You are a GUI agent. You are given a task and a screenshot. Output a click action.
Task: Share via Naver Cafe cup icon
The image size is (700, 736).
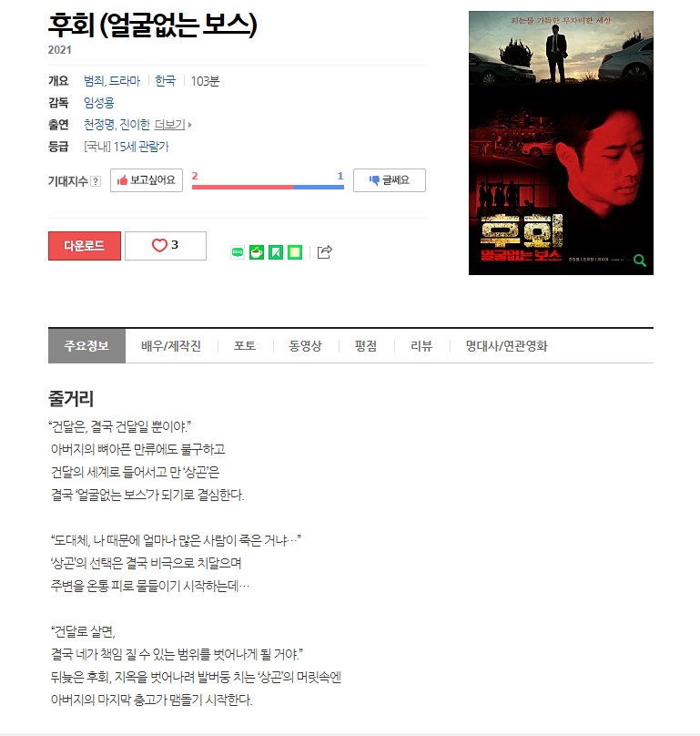pos(257,252)
